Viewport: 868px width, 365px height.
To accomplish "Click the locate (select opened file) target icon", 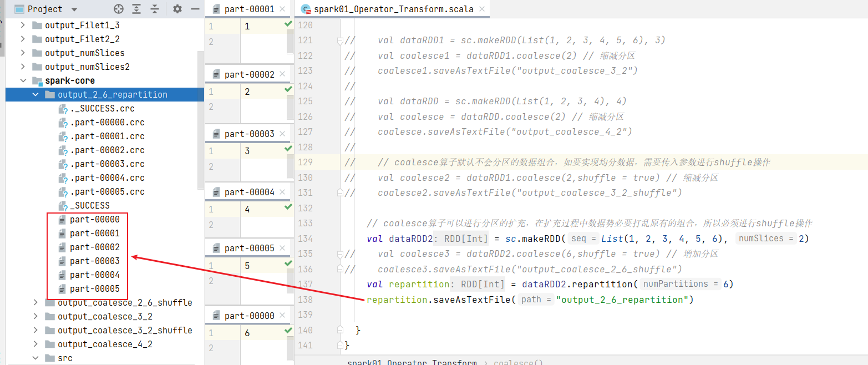I will [x=118, y=9].
